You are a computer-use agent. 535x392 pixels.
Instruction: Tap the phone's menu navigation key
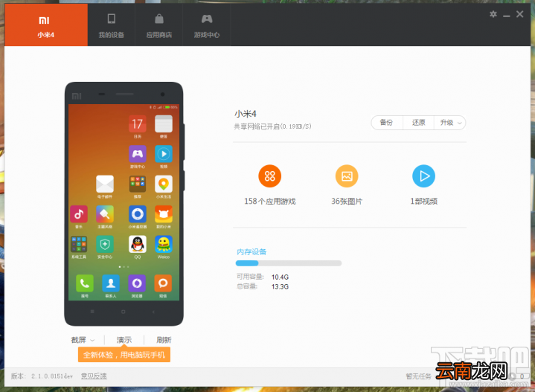click(92, 312)
